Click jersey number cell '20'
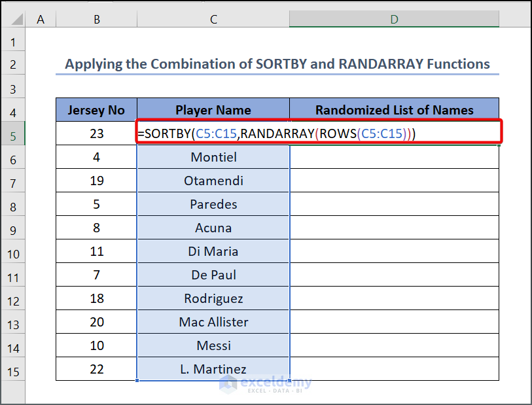This screenshot has width=532, height=405. point(97,322)
